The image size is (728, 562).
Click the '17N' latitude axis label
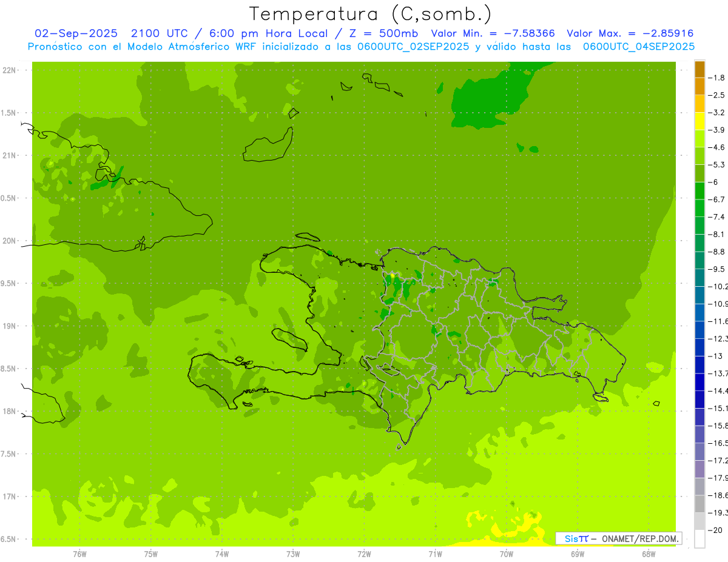pyautogui.click(x=10, y=497)
